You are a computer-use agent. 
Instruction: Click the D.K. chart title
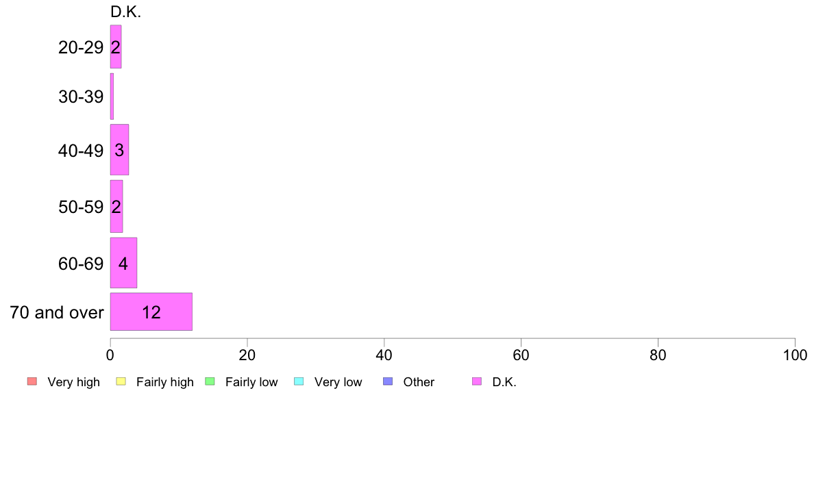[x=125, y=12]
